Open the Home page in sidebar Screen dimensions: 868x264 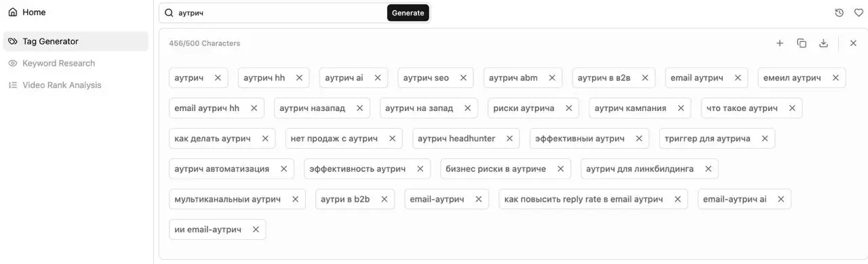27,12
